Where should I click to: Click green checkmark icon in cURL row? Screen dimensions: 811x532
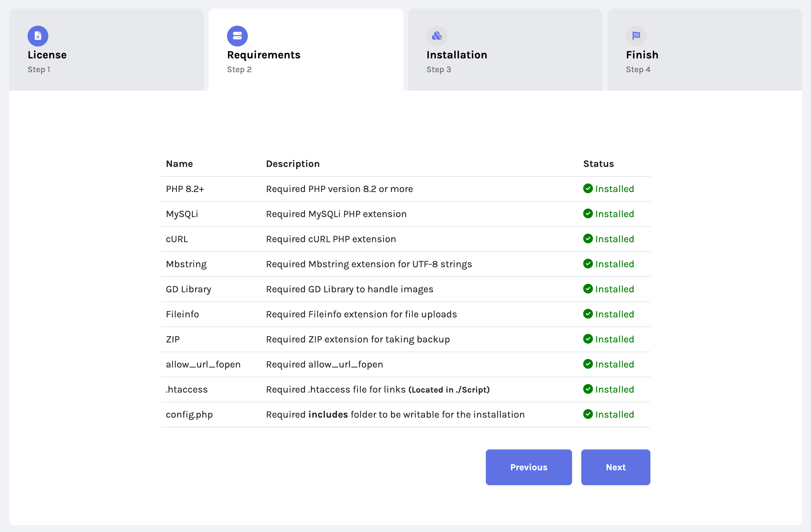click(588, 239)
